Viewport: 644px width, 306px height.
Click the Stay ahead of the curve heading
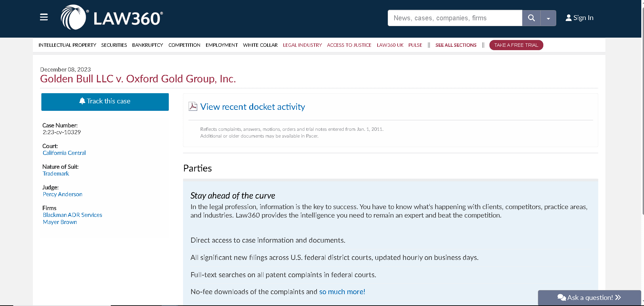coord(233,196)
